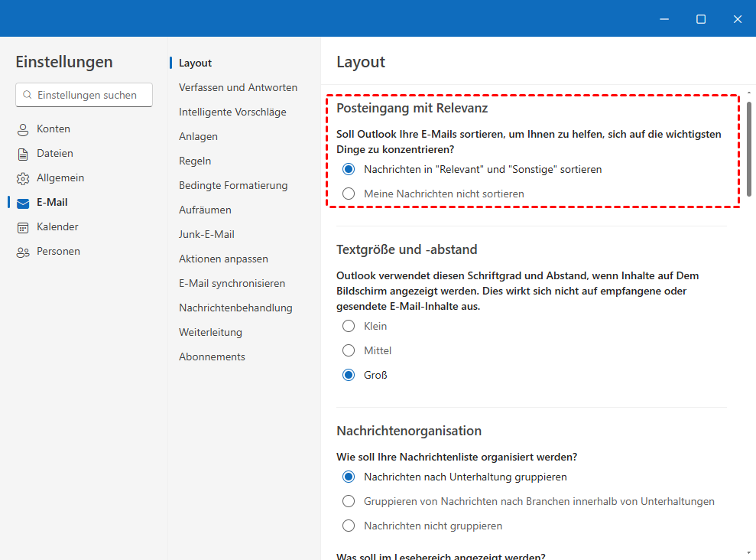Click the Kalender calendar icon
The width and height of the screenshot is (756, 560).
coord(23,227)
